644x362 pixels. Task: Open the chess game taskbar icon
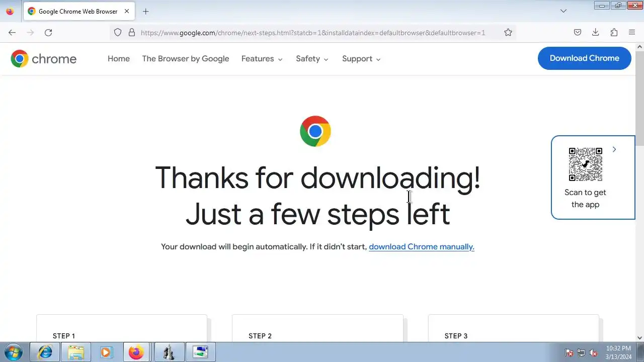(169, 352)
